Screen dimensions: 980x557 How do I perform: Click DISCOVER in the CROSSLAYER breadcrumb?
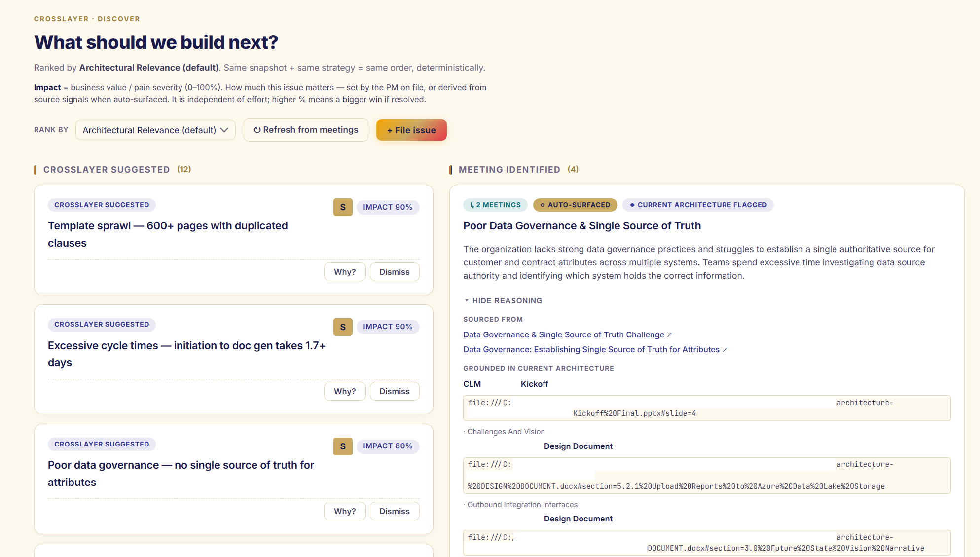point(119,18)
